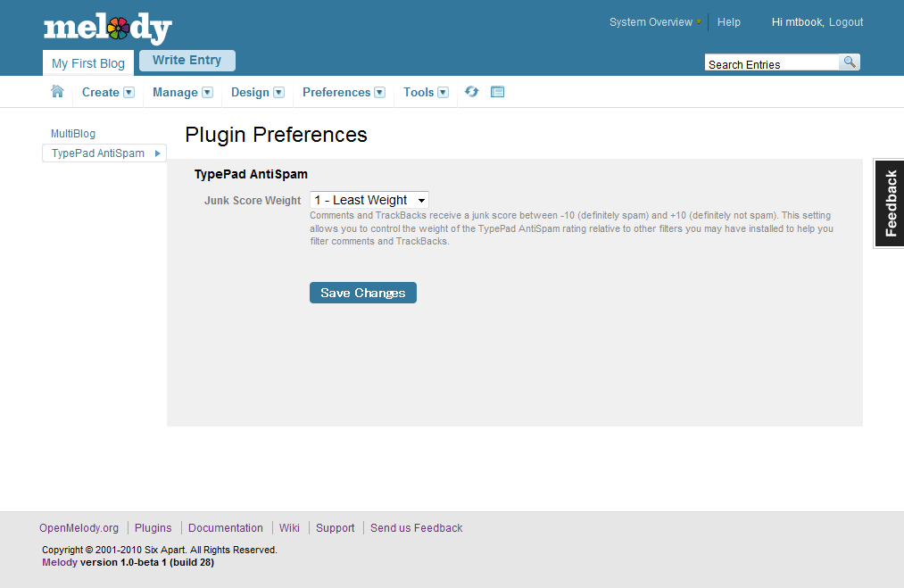
Task: Expand the Design menu arrow
Action: pos(279,92)
